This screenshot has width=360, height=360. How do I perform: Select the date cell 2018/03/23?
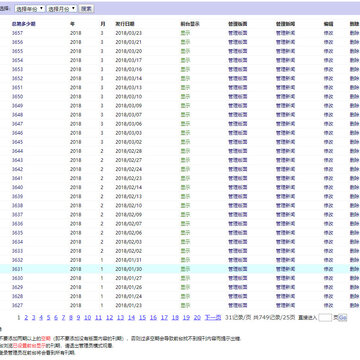(x=129, y=33)
